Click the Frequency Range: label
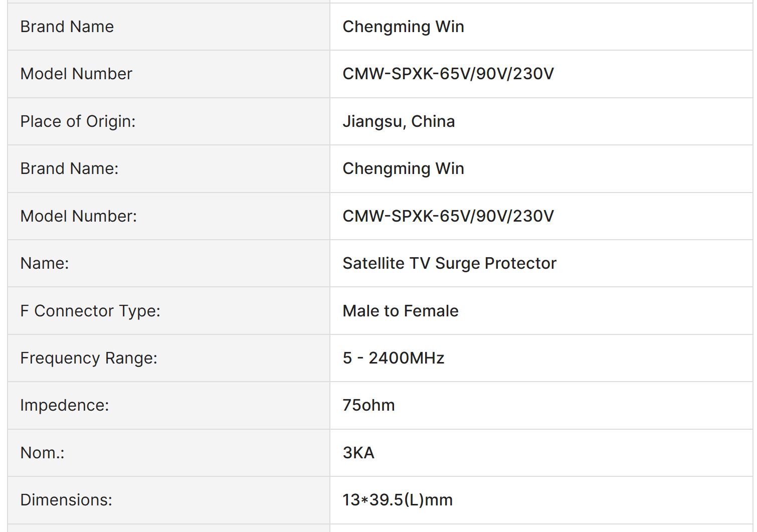This screenshot has height=532, width=757. [x=89, y=358]
